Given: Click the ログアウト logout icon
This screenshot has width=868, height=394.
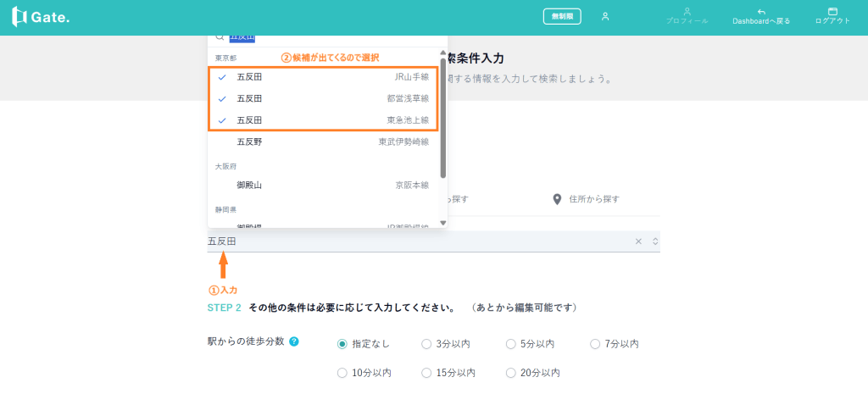Looking at the screenshot, I should point(832,11).
